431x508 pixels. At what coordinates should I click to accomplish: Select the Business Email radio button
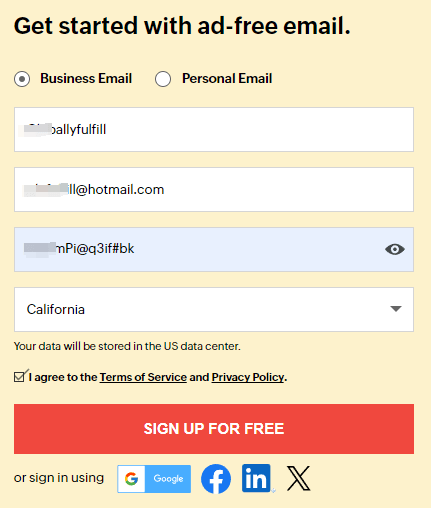coord(22,79)
